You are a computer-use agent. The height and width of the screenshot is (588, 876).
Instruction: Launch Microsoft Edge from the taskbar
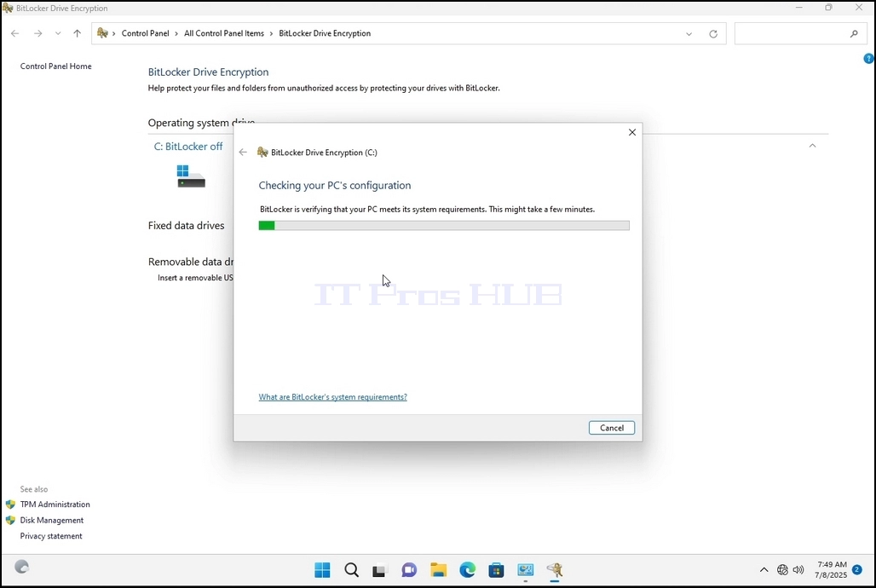[468, 570]
